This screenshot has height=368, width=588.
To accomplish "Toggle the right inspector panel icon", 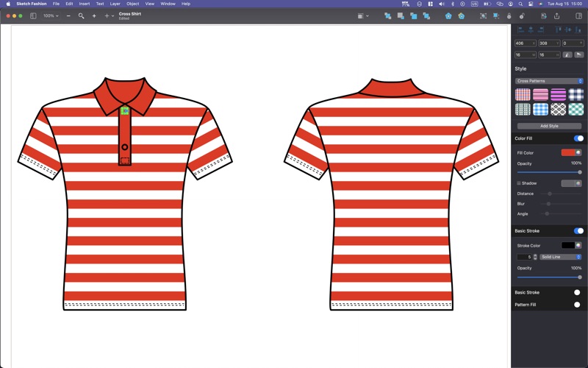I will [578, 15].
